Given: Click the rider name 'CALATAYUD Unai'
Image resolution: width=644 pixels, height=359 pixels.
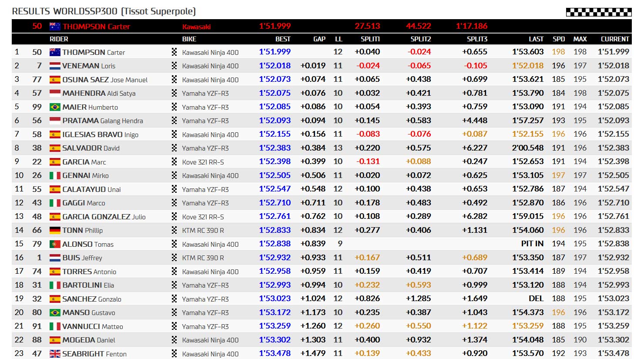Looking at the screenshot, I should [x=91, y=189].
